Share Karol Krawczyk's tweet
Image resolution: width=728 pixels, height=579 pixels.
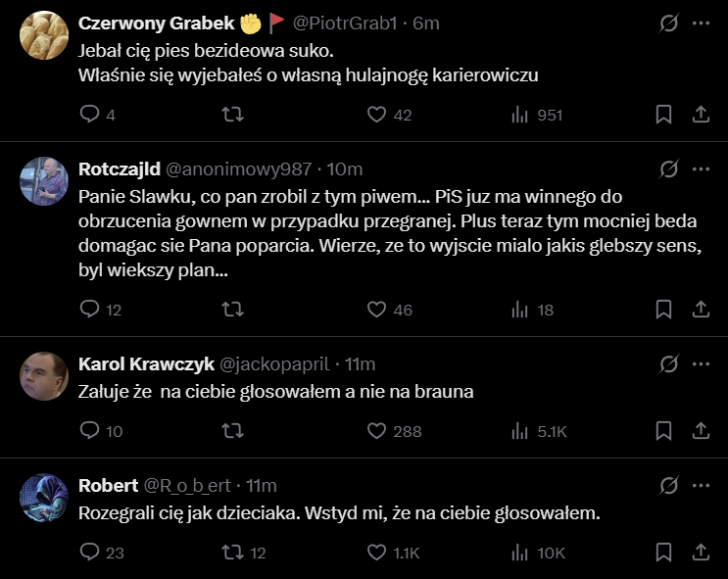701,431
